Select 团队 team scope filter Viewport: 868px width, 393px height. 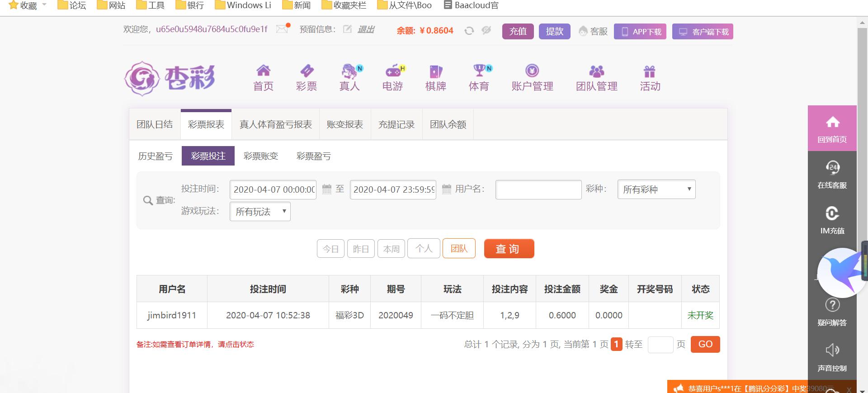tap(459, 248)
